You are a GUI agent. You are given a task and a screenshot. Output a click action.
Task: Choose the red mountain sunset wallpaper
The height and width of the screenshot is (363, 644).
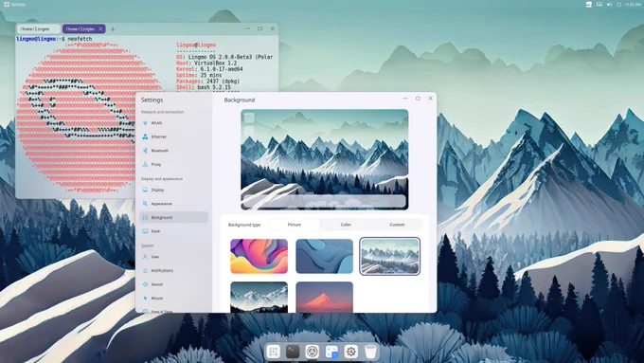[x=325, y=298]
